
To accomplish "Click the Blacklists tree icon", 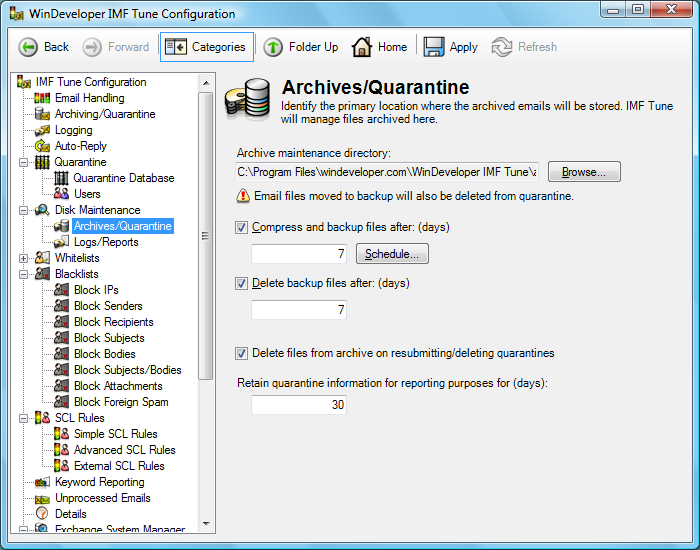I will 42,274.
